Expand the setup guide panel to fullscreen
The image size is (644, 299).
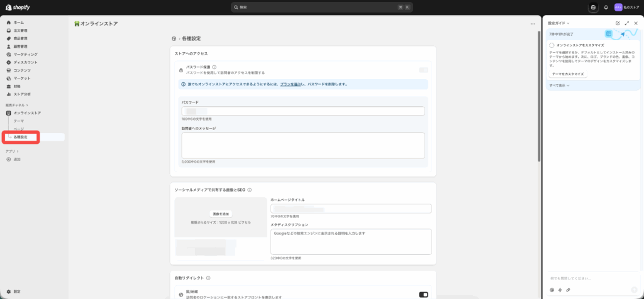point(626,23)
